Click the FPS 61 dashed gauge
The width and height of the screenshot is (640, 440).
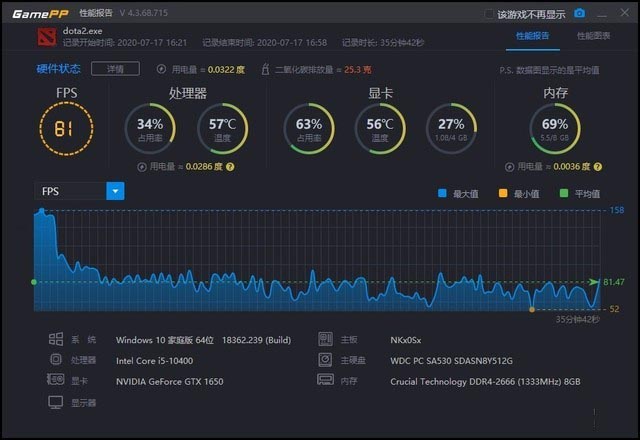[66, 129]
